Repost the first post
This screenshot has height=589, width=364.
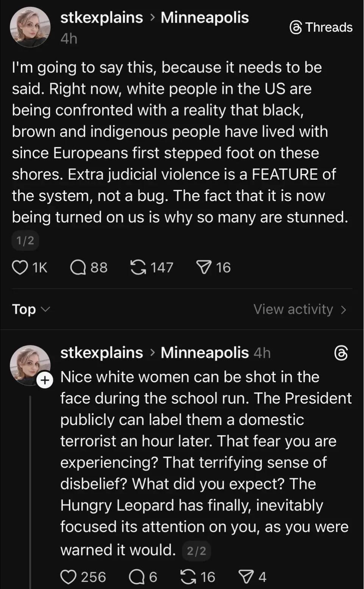click(138, 267)
